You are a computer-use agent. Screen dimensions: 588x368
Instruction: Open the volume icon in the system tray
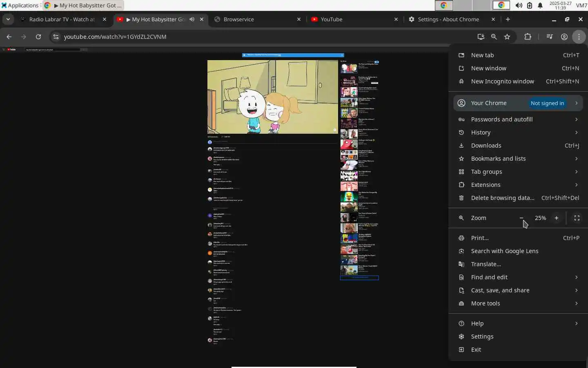click(519, 5)
